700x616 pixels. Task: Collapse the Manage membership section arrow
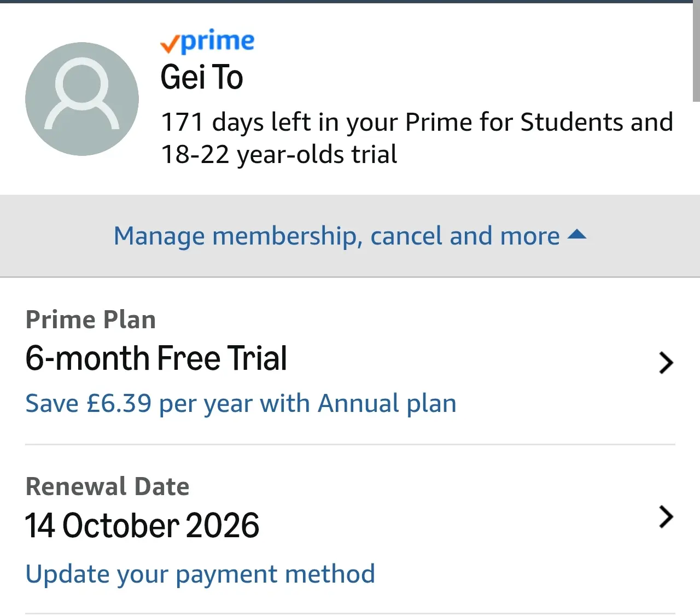(577, 235)
